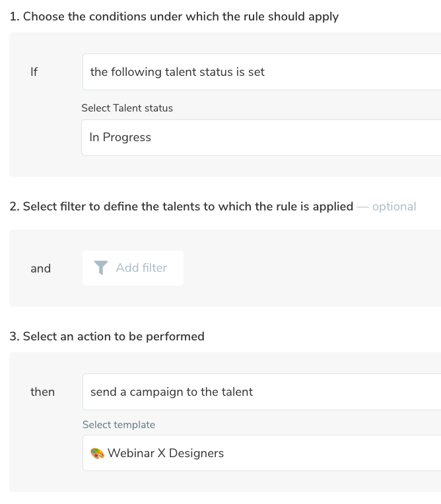Click the 'Select an action' step 3 heading
The image size is (441, 504).
pyautogui.click(x=107, y=336)
